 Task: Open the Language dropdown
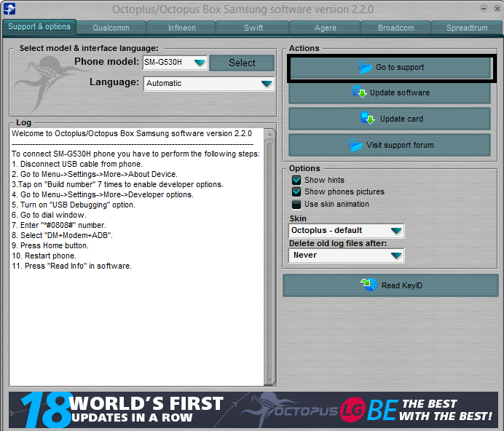[209, 84]
